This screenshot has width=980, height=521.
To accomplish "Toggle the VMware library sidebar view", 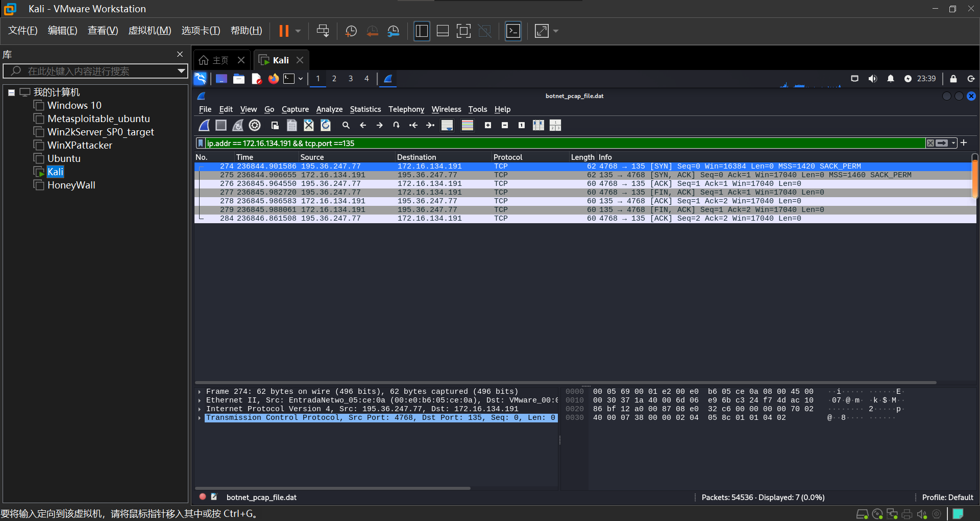I will point(422,31).
